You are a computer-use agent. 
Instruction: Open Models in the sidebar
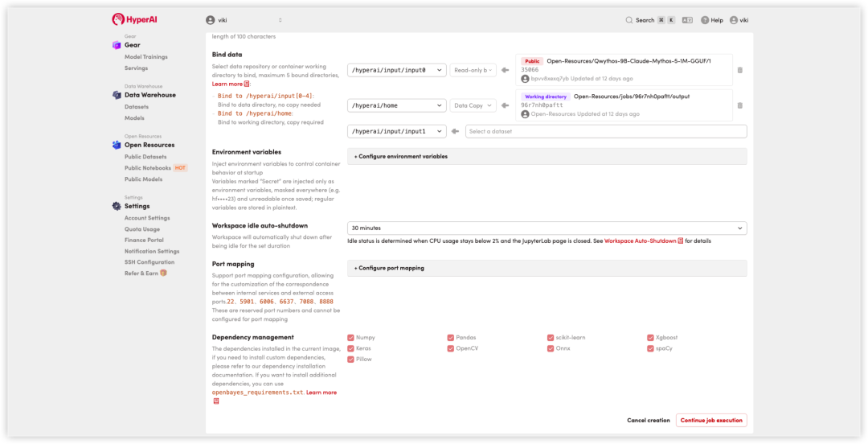coord(134,117)
